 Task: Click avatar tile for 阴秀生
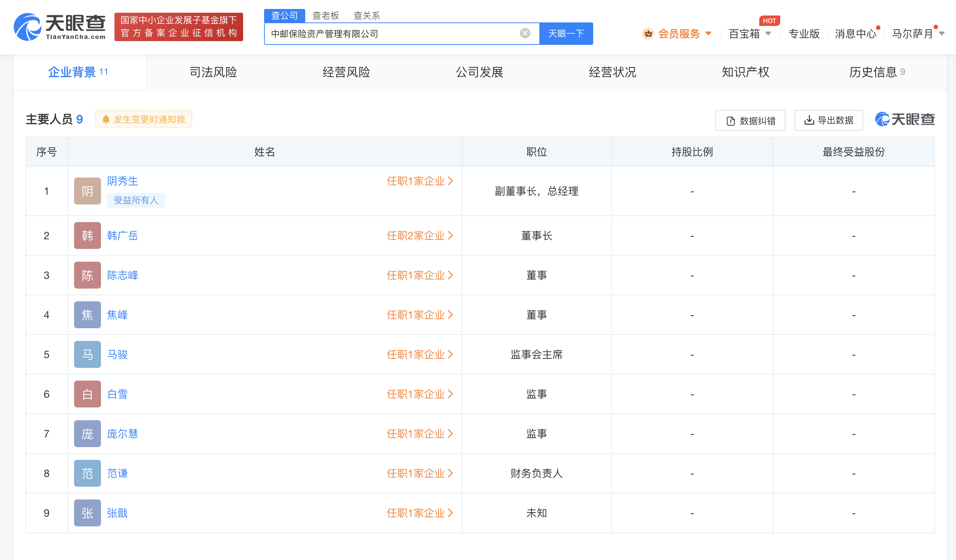tap(87, 191)
